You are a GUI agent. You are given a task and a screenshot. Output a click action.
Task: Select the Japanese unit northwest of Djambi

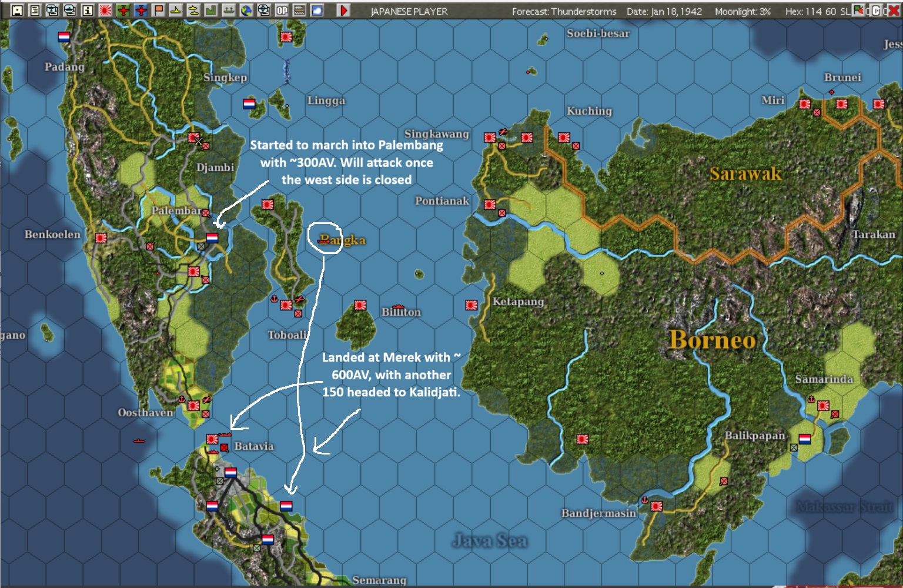(x=193, y=137)
